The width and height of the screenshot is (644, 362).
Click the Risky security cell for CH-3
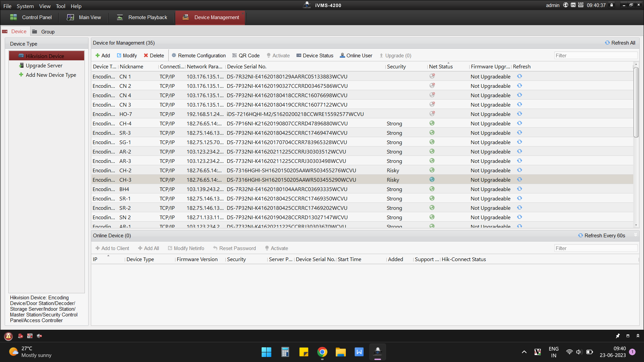pyautogui.click(x=393, y=180)
